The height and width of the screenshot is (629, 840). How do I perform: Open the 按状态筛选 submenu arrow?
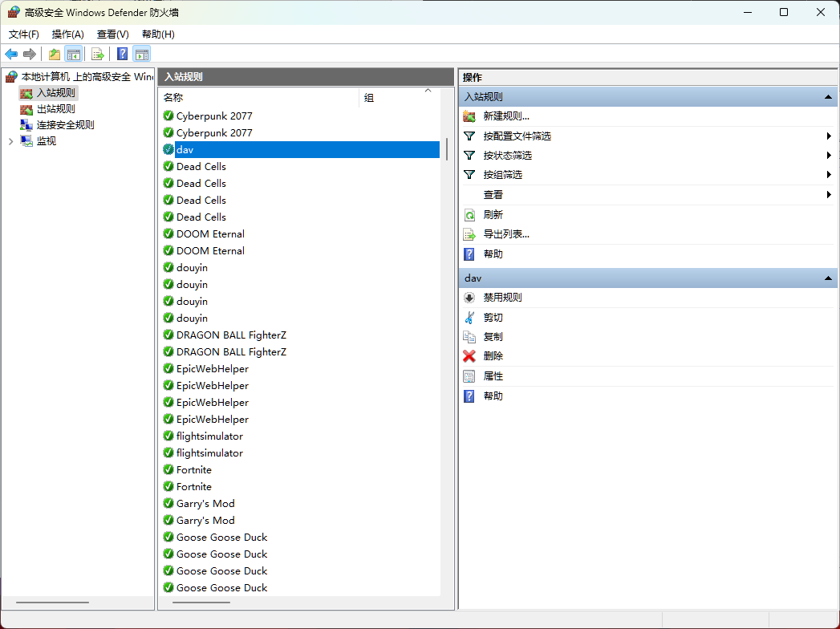tap(829, 156)
